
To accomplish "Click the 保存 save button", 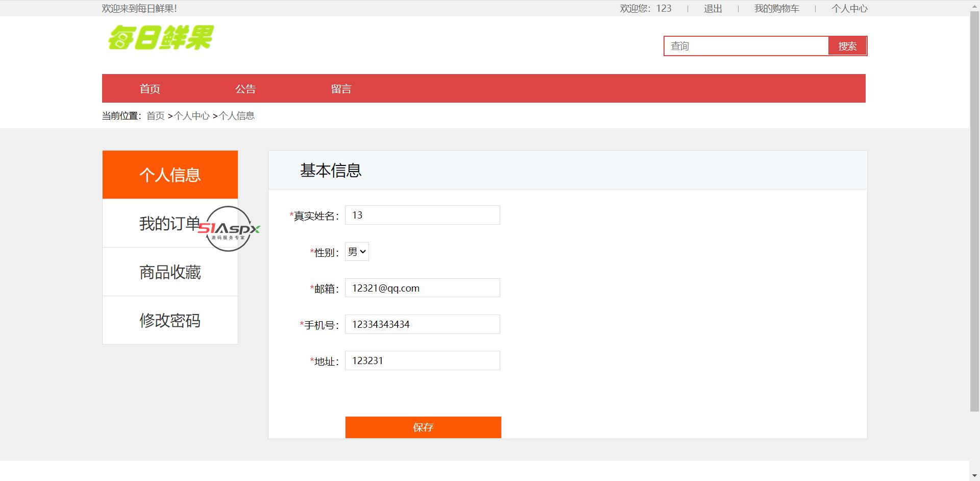I will click(x=423, y=427).
